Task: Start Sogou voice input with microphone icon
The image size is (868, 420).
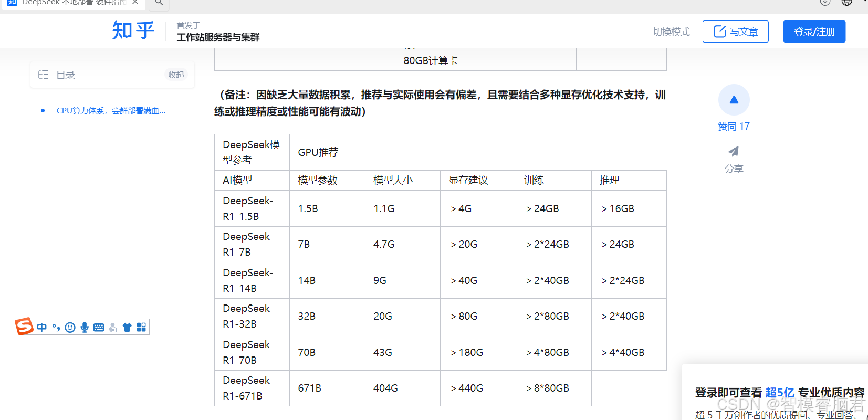Action: 84,327
